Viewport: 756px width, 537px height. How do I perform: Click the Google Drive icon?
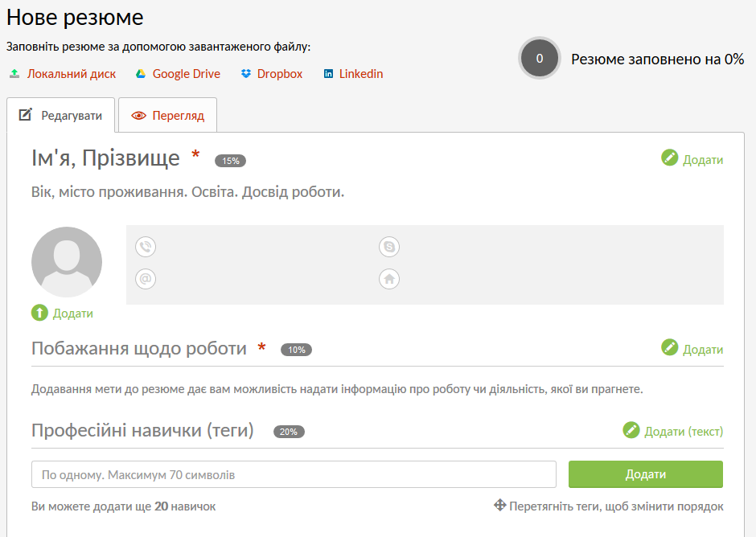click(140, 74)
